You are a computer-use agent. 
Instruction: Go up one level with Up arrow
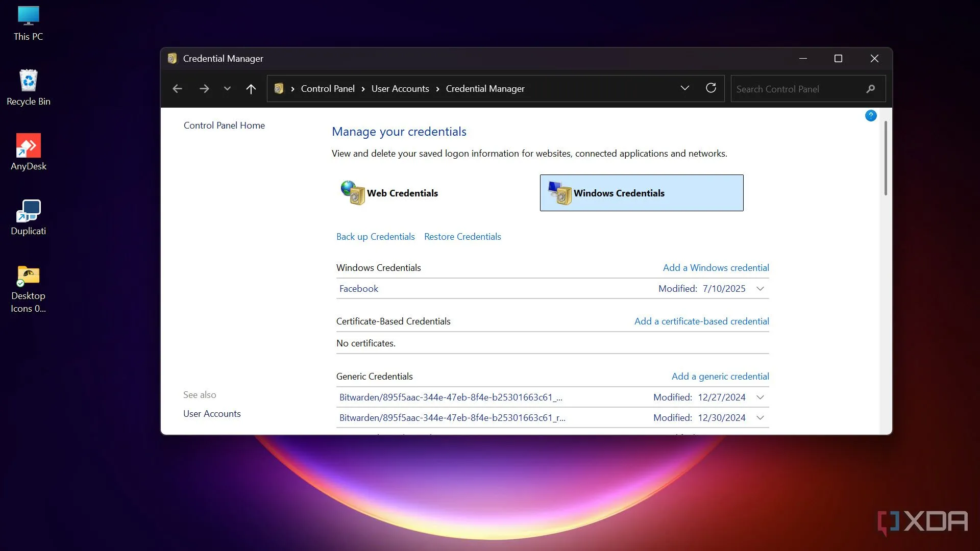coord(251,89)
